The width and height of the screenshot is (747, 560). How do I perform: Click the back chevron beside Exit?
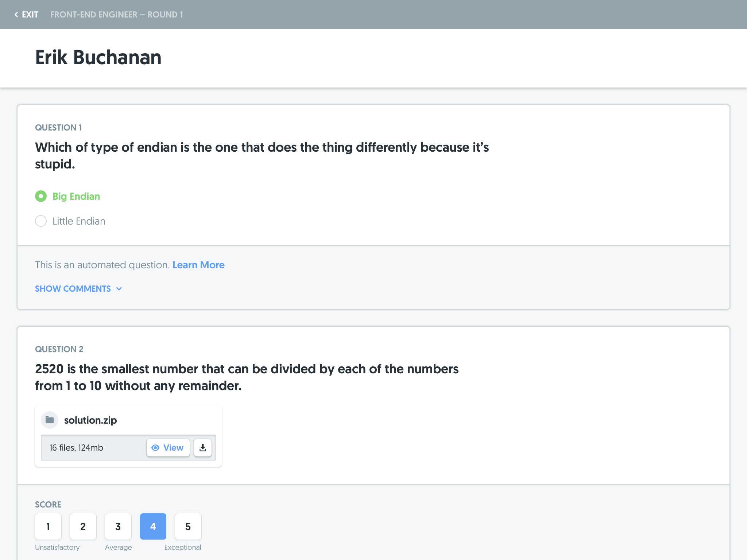[16, 15]
